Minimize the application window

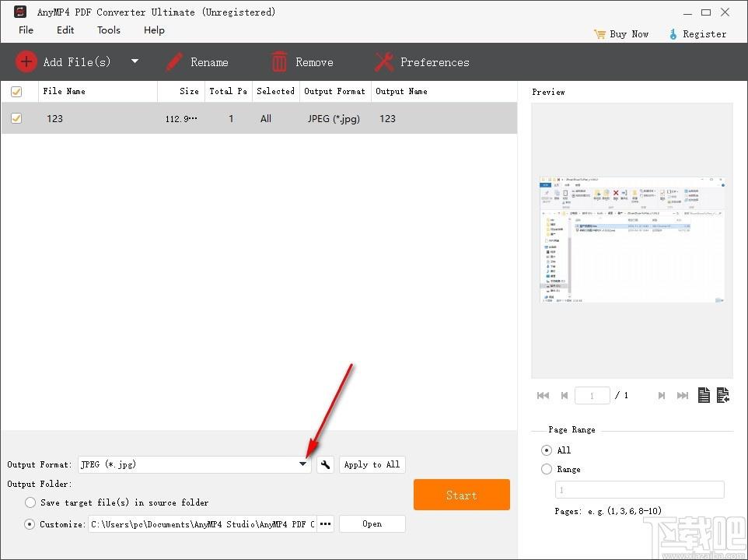[x=687, y=13]
